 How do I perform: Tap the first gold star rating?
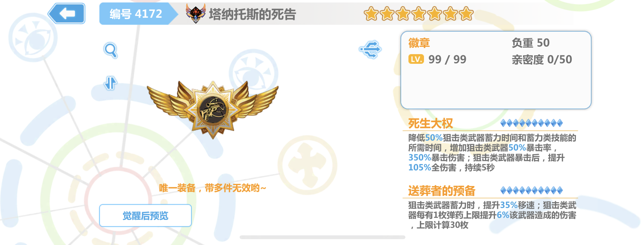pyautogui.click(x=371, y=14)
